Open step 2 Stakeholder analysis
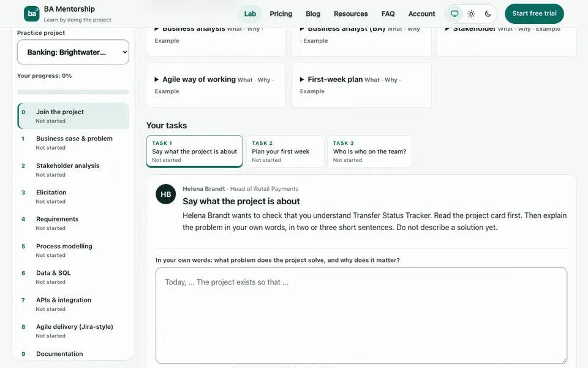Viewport: 588px width, 368px height. (x=73, y=170)
